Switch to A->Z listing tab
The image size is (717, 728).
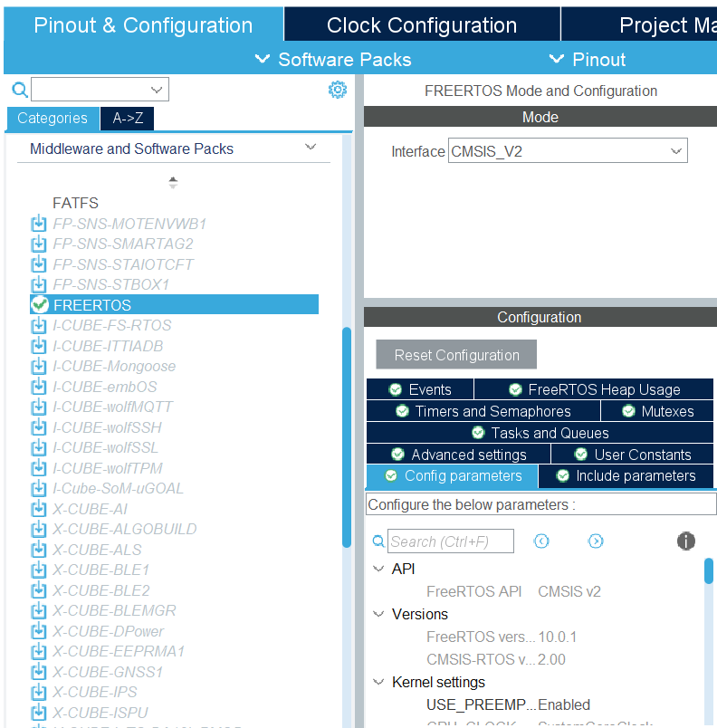pyautogui.click(x=128, y=118)
